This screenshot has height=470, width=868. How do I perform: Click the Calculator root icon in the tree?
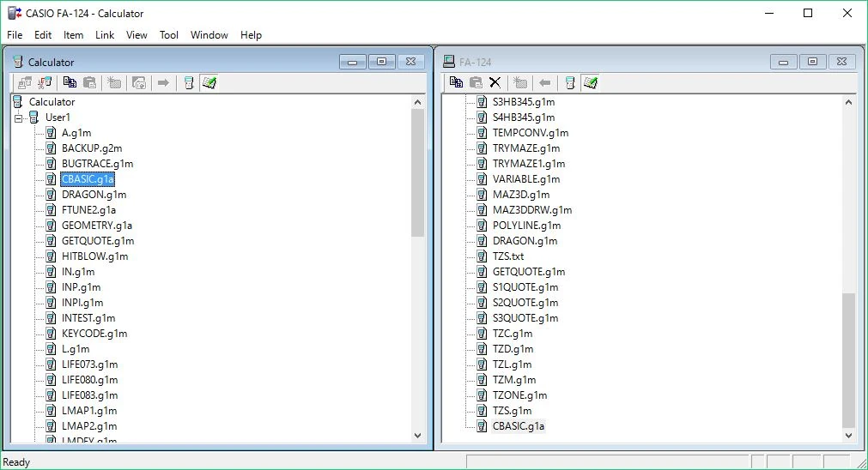pyautogui.click(x=18, y=102)
